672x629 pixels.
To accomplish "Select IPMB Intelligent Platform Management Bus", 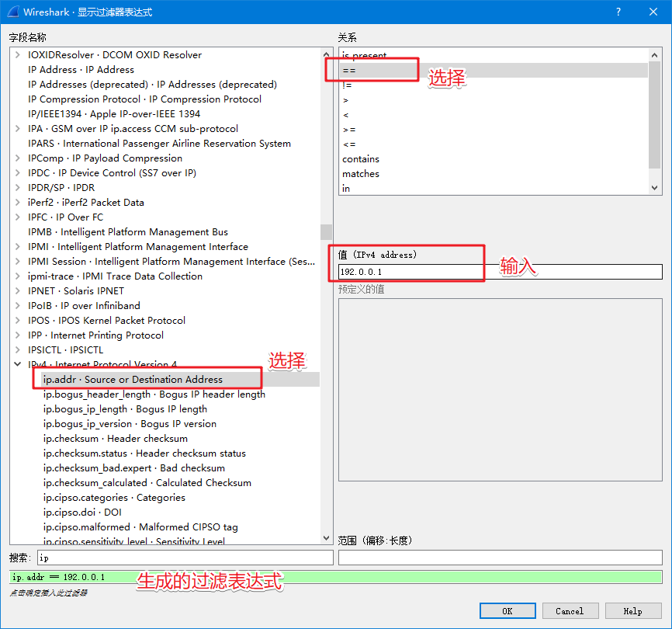I will (128, 232).
